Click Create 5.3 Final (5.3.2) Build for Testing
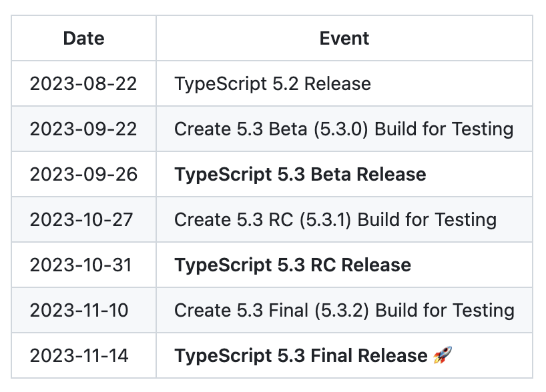This screenshot has height=392, width=546. [x=344, y=310]
